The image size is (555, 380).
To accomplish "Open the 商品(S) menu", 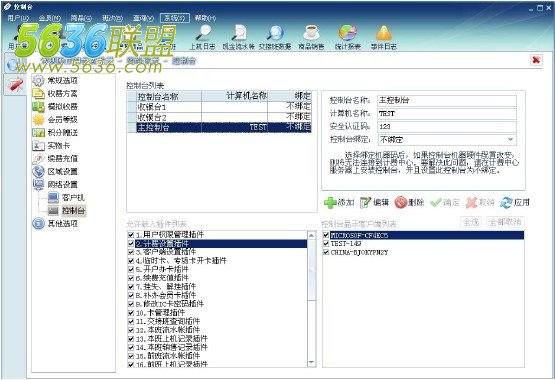I will [x=81, y=18].
